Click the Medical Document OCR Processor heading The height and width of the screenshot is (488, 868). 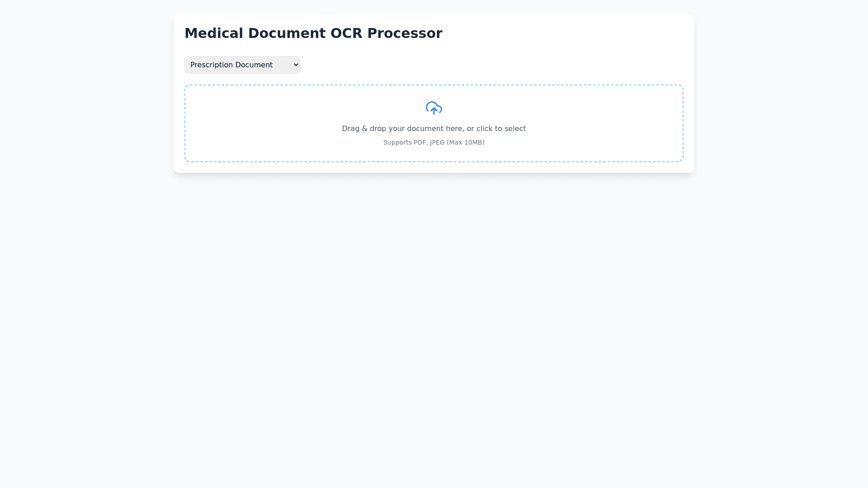pos(313,33)
